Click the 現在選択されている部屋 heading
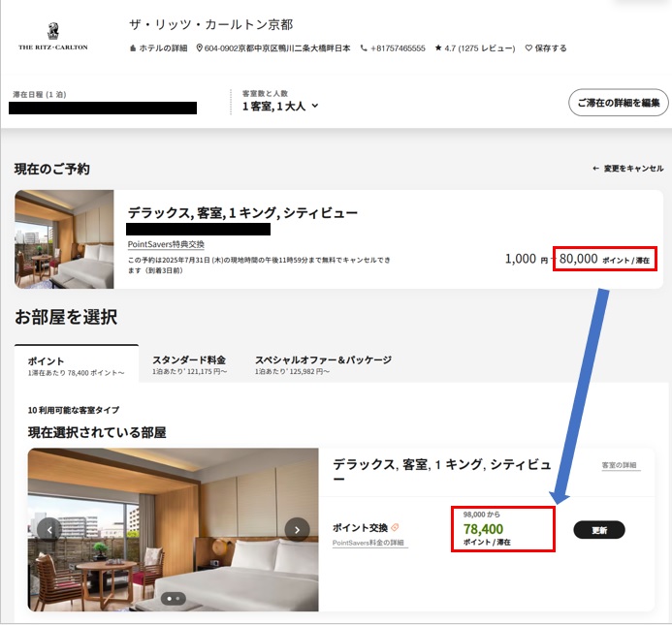 pyautogui.click(x=97, y=433)
